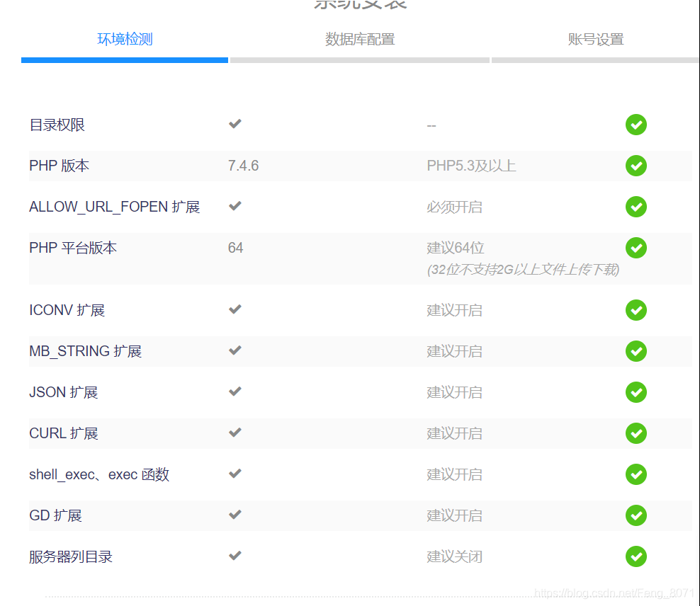Click the CURL 扩展 label

pyautogui.click(x=63, y=433)
